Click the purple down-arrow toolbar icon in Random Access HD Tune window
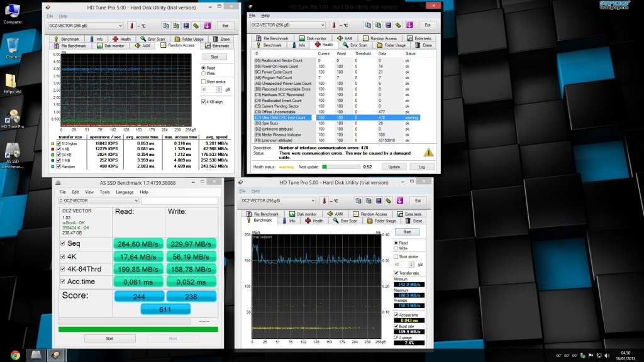This screenshot has width=644, height=362. point(208,25)
